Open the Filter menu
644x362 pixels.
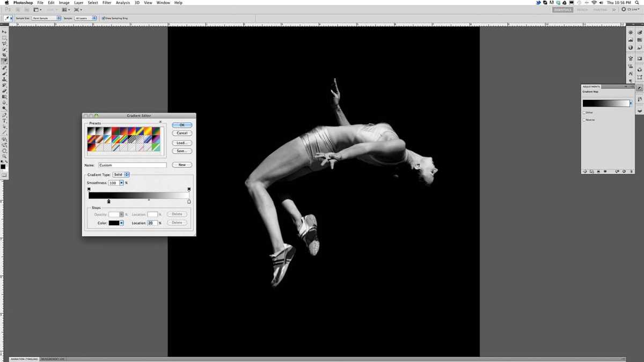[x=107, y=3]
